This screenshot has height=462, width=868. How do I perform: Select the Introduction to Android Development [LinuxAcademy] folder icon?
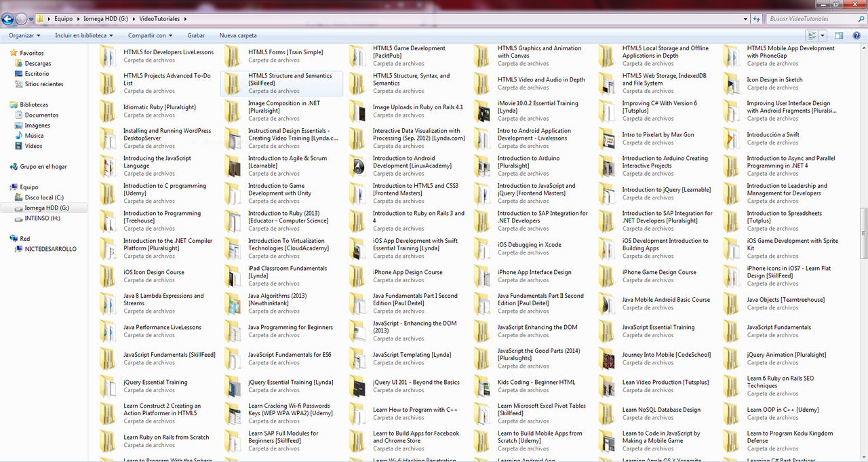pyautogui.click(x=358, y=166)
